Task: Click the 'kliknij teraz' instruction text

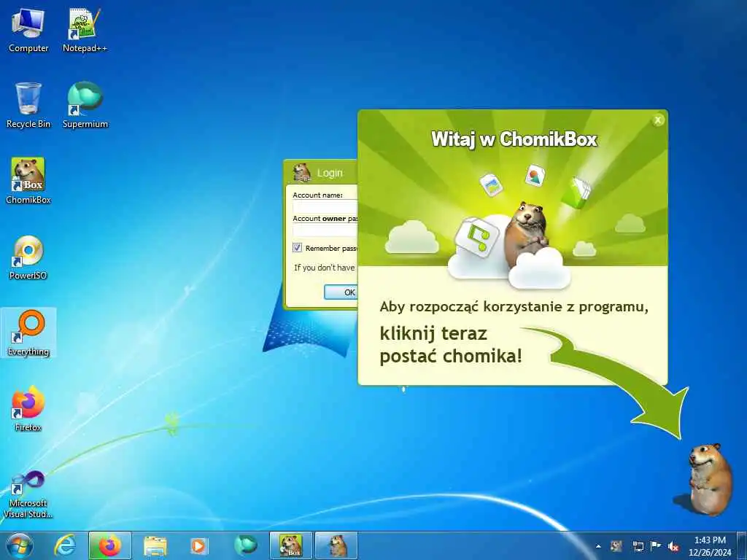Action: (433, 333)
